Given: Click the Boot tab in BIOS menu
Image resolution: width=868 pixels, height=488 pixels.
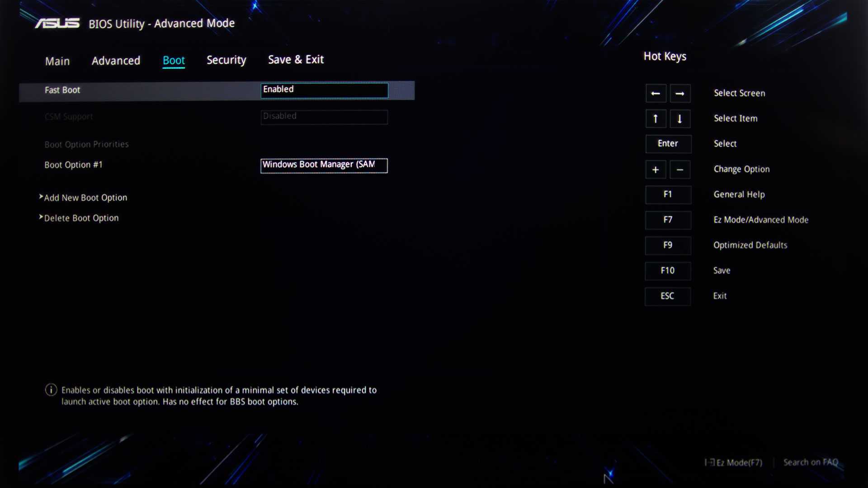Looking at the screenshot, I should (174, 60).
